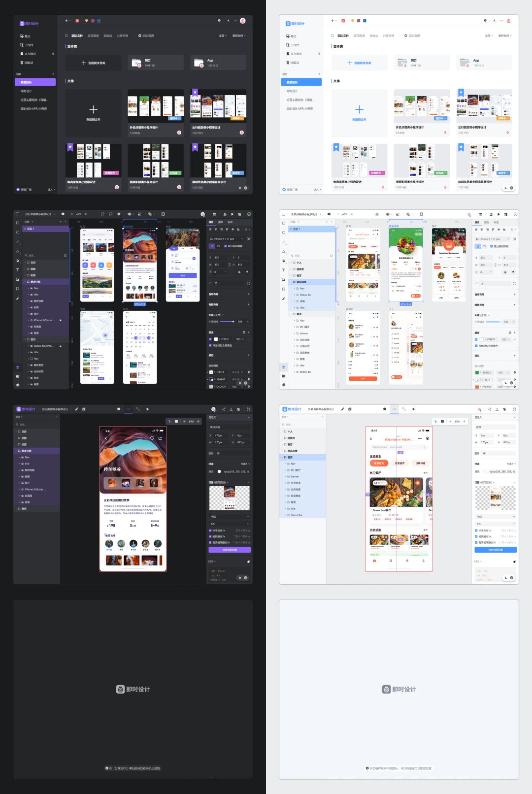Click the download icon in dark file browser header
The width and height of the screenshot is (532, 794).
click(228, 21)
